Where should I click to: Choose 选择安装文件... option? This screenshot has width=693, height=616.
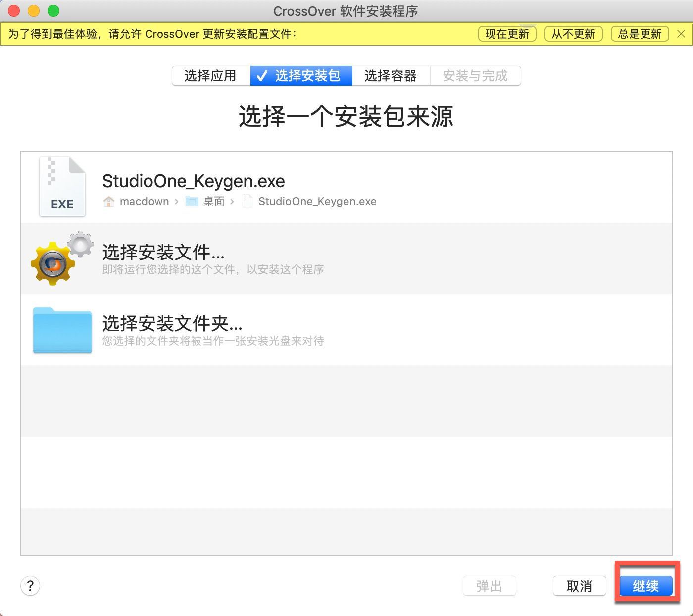(163, 252)
